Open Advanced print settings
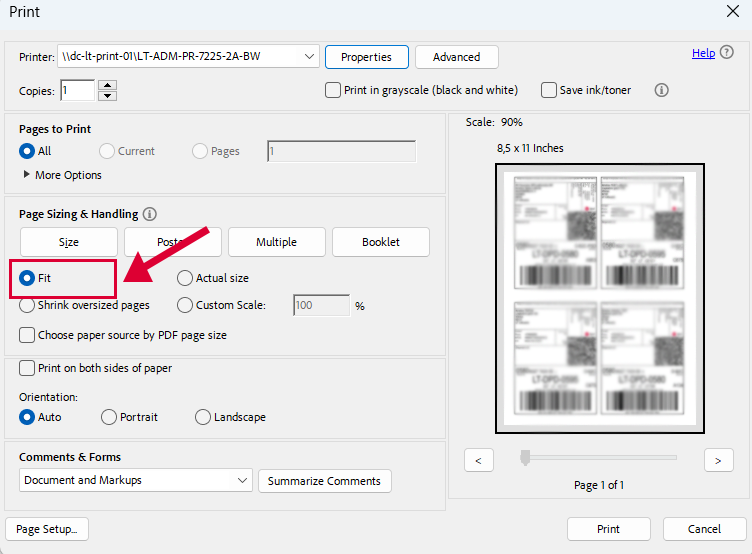 tap(457, 57)
